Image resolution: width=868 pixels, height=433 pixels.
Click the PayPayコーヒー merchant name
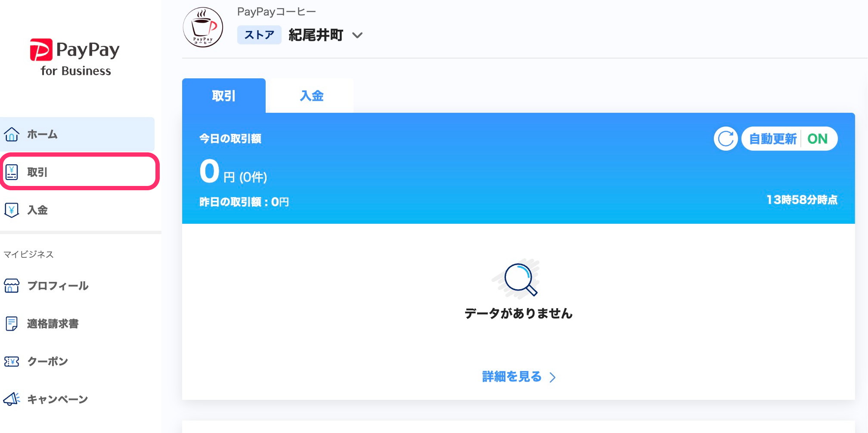276,12
